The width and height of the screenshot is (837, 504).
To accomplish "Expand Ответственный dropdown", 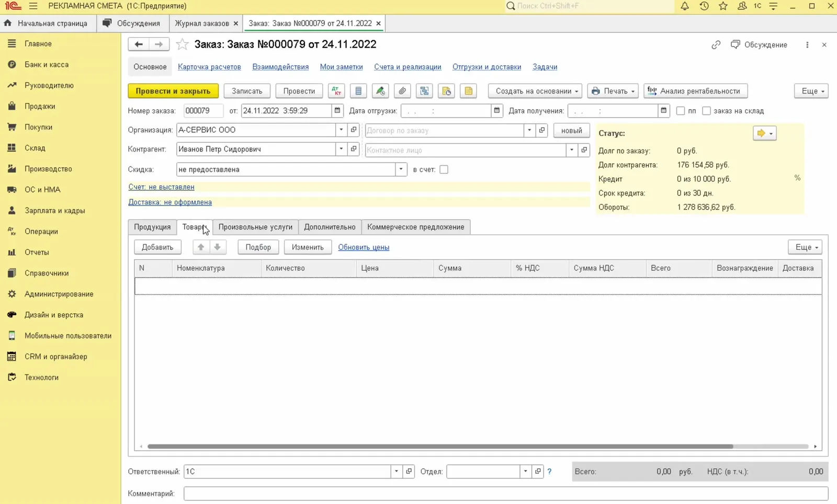I will [397, 472].
